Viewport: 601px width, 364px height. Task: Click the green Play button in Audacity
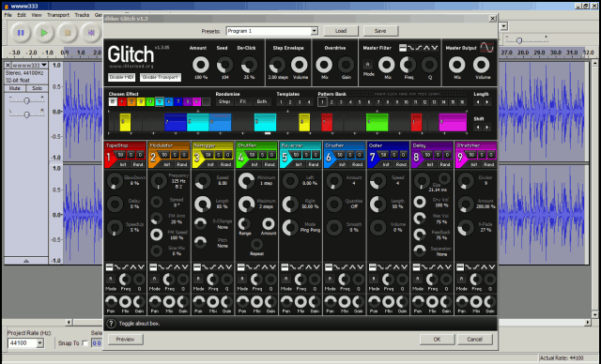tap(44, 33)
